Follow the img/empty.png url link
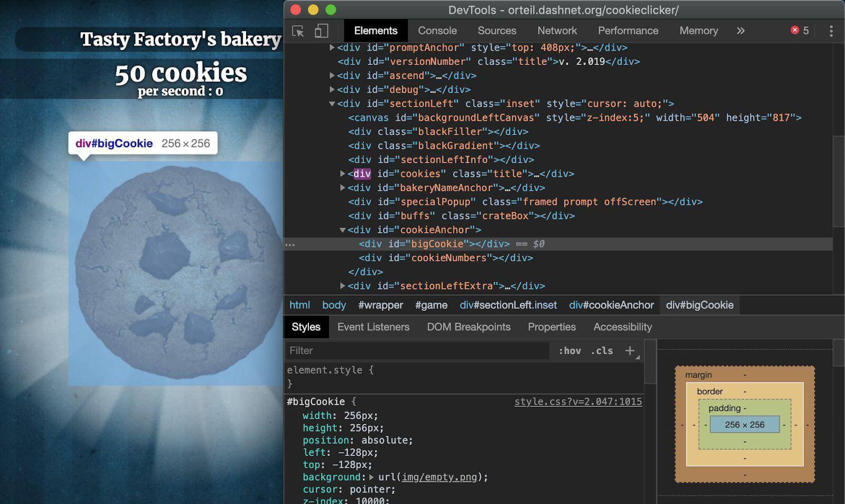Viewport: 845px width, 504px height. pyautogui.click(x=439, y=477)
